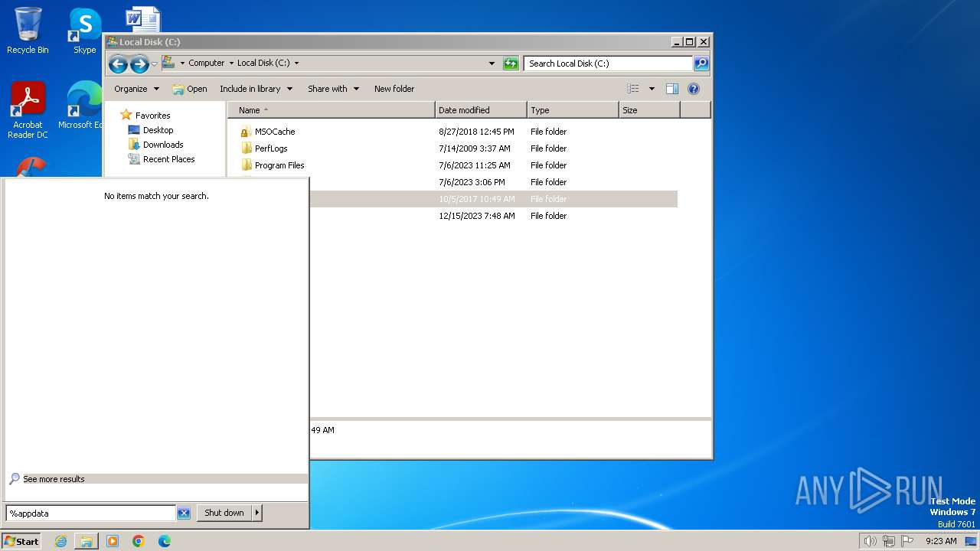Sort by the Type column header
The image size is (980, 551).
pos(573,110)
